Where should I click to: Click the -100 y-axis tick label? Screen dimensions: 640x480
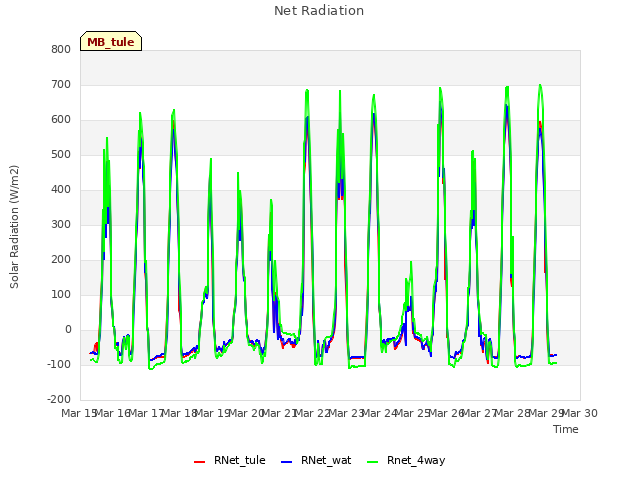click(59, 364)
